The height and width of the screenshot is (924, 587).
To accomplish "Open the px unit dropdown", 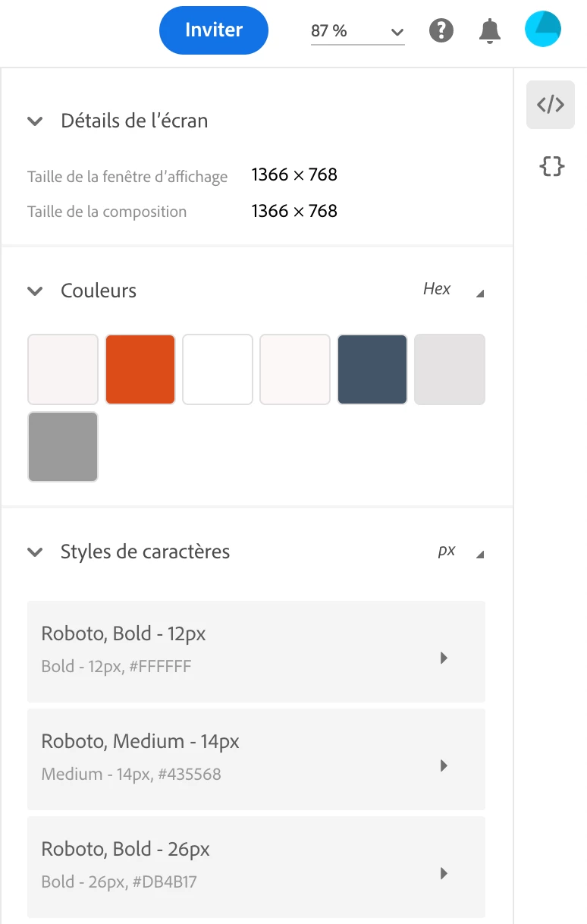I will (460, 552).
